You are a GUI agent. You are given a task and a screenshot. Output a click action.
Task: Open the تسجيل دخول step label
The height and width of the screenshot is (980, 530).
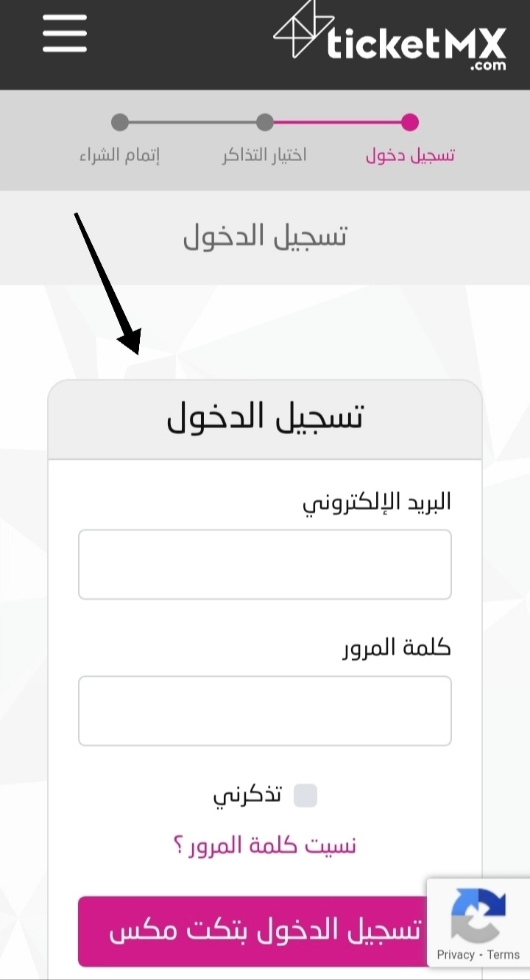pos(410,155)
